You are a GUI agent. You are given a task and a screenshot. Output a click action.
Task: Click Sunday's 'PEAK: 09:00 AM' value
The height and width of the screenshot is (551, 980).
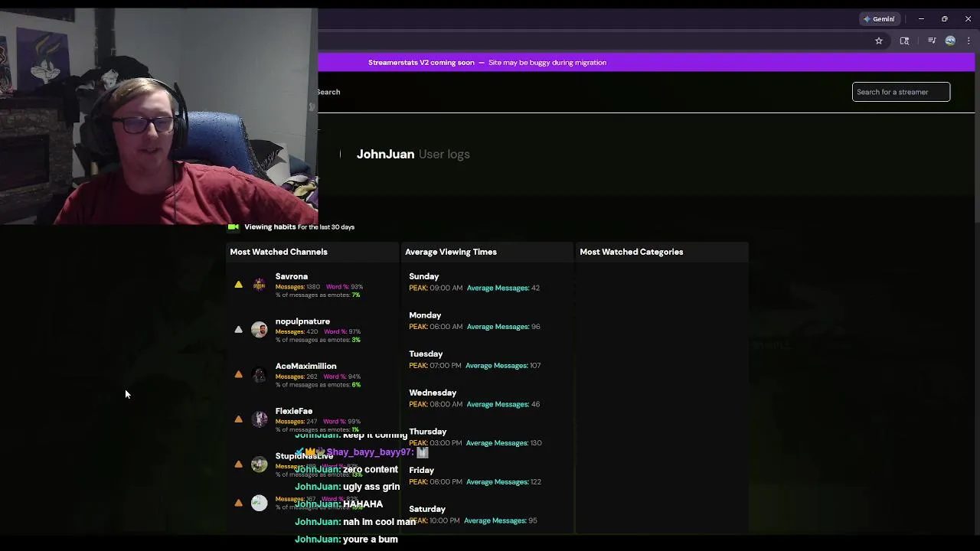click(x=436, y=288)
